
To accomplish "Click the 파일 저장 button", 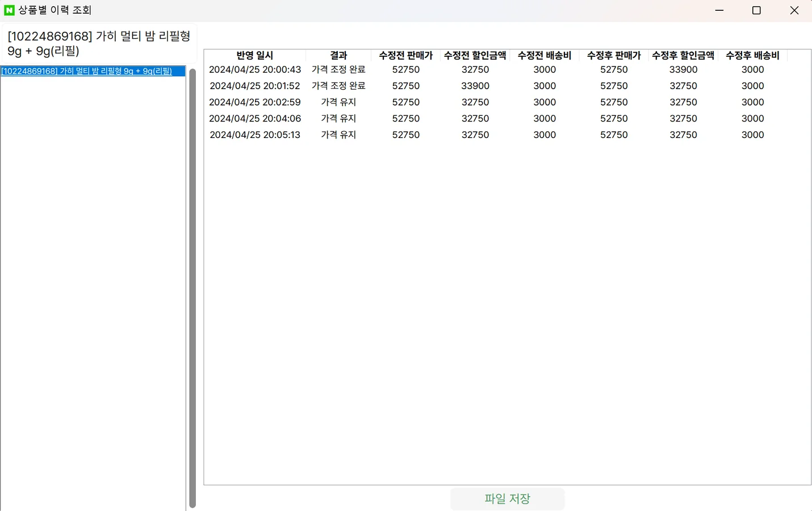I will [x=507, y=499].
